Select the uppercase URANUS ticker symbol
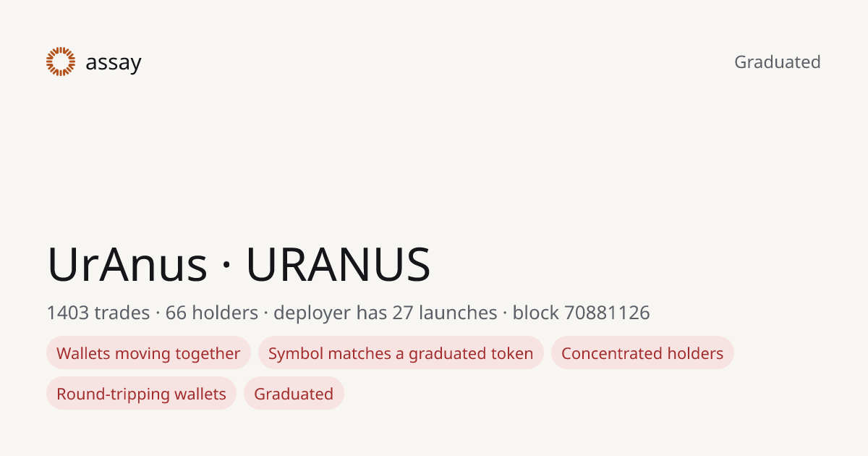Viewport: 868px width, 456px height. [x=339, y=264]
